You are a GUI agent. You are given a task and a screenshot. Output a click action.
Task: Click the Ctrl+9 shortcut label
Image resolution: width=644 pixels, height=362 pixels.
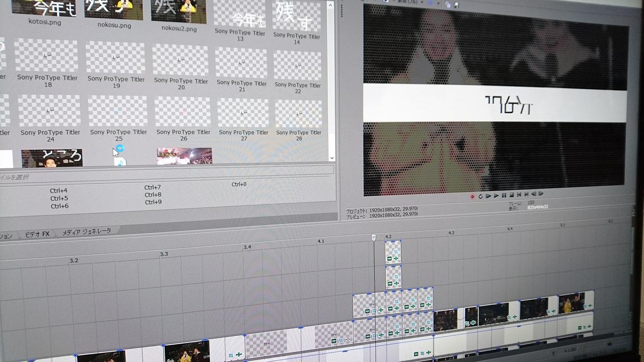153,202
